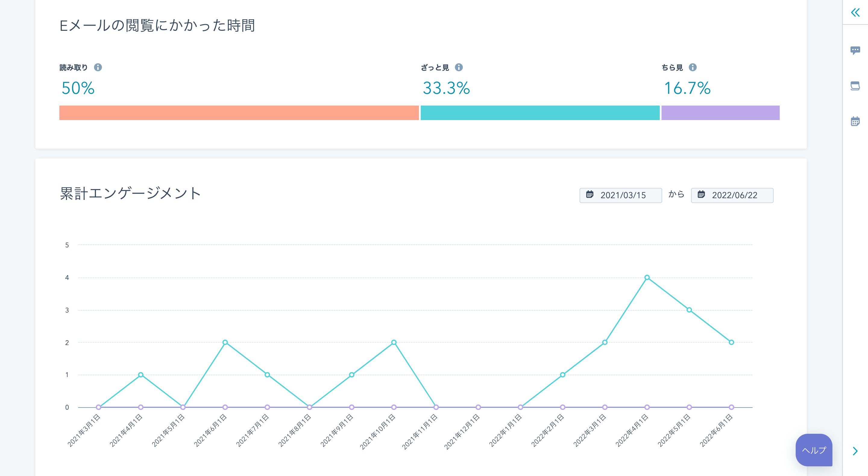Collapse the right sidebar with double chevron
The height and width of the screenshot is (476, 868).
(855, 12)
